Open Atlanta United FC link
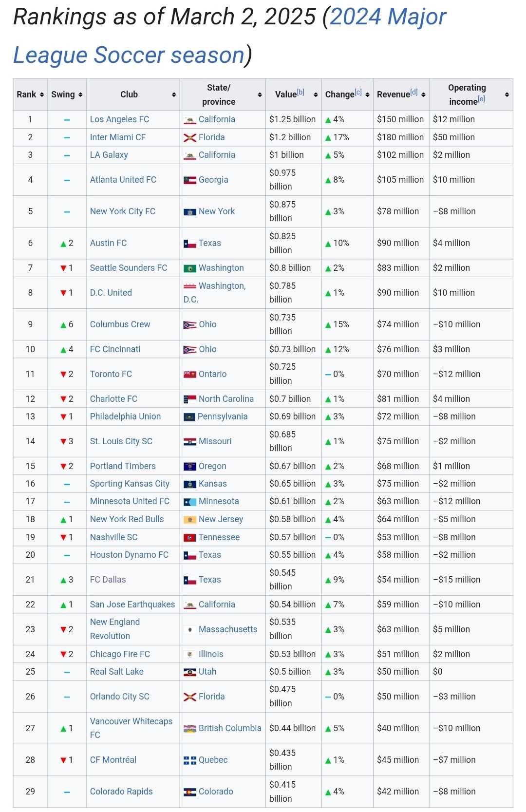 pyautogui.click(x=123, y=180)
